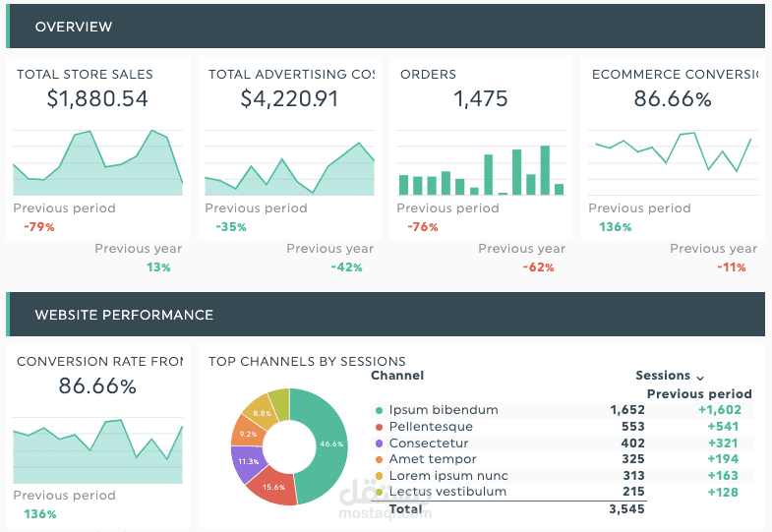This screenshot has width=772, height=532.
Task: Click the -35% previous period value
Action: point(231,227)
